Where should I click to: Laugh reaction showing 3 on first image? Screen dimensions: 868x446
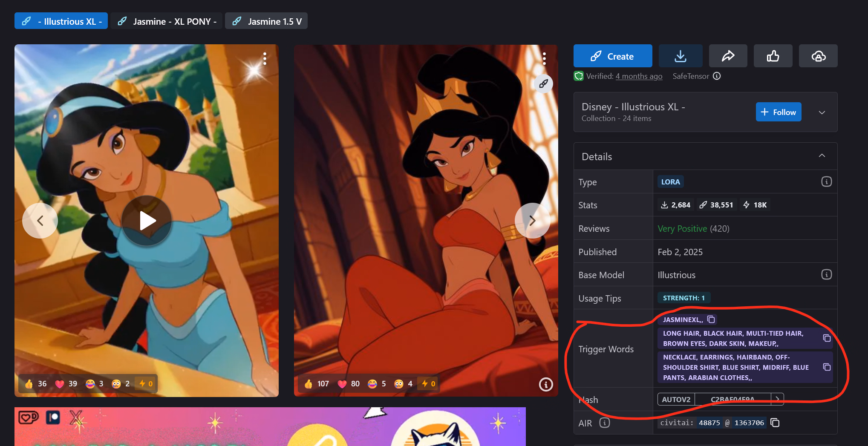95,384
